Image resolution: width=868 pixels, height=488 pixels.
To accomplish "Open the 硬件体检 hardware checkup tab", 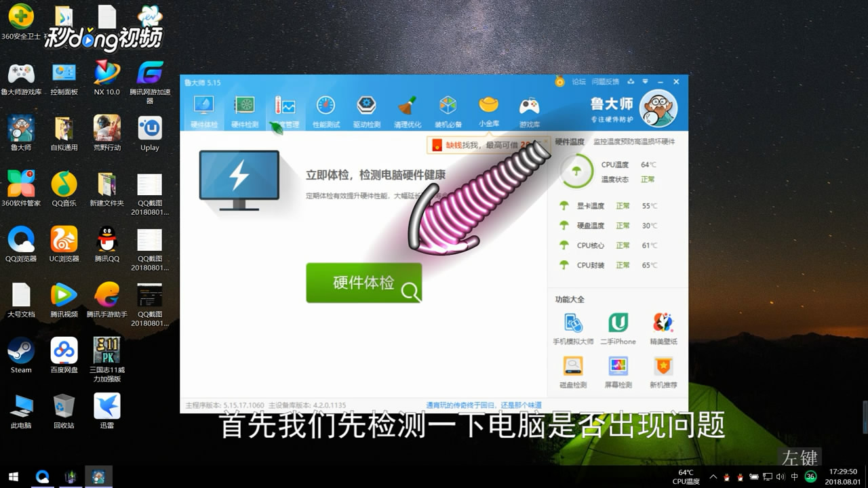I will tap(204, 112).
